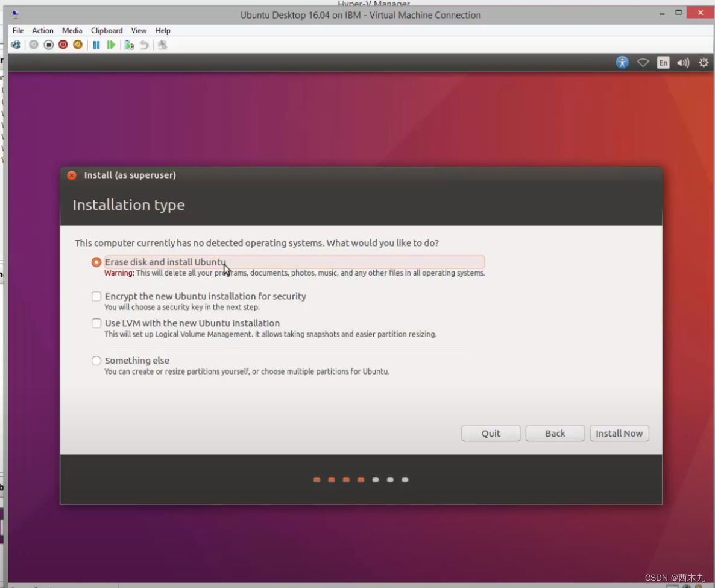Click the VM Connection window title icon
Image resolution: width=715 pixels, height=588 pixels.
point(14,14)
